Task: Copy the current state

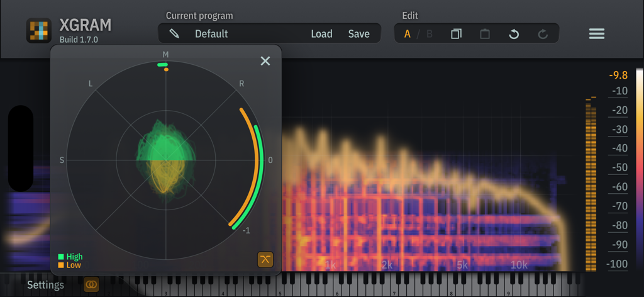Action: 457,34
